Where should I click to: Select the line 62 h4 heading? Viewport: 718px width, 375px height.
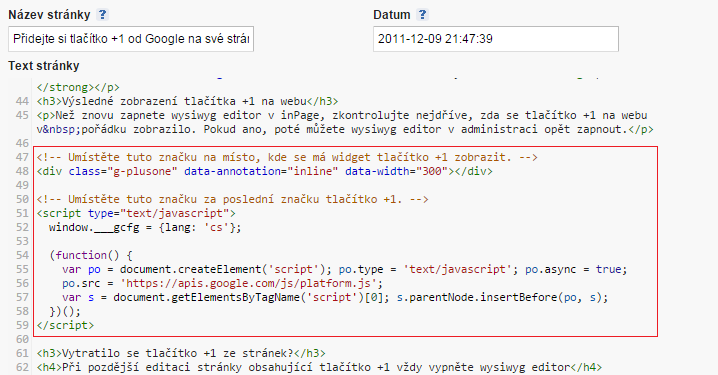[319, 367]
